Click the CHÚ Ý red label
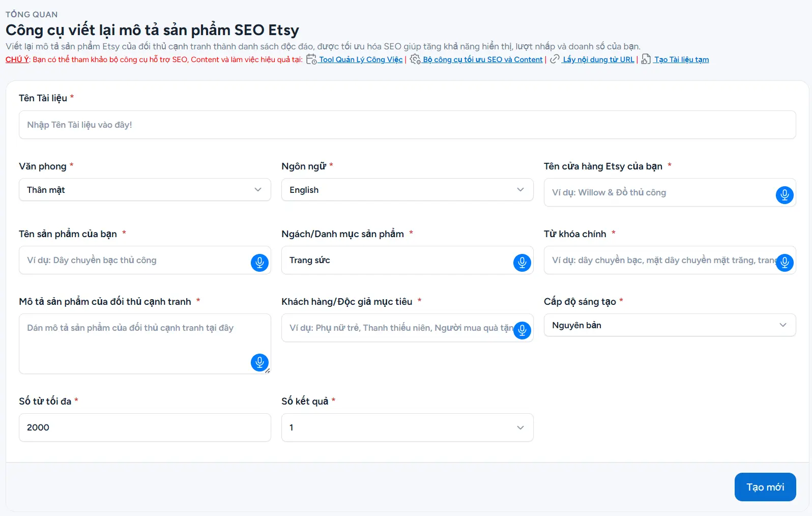The height and width of the screenshot is (516, 812). click(x=17, y=60)
